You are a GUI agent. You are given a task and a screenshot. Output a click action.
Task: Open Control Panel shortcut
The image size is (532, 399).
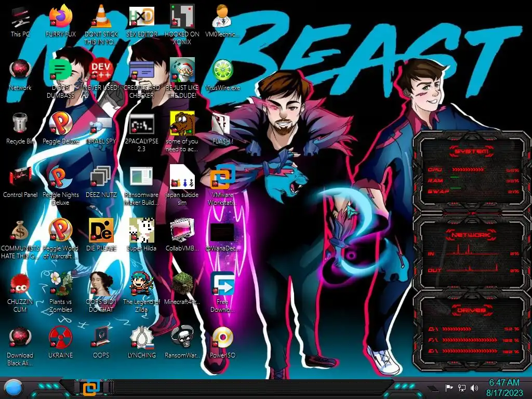click(x=20, y=177)
